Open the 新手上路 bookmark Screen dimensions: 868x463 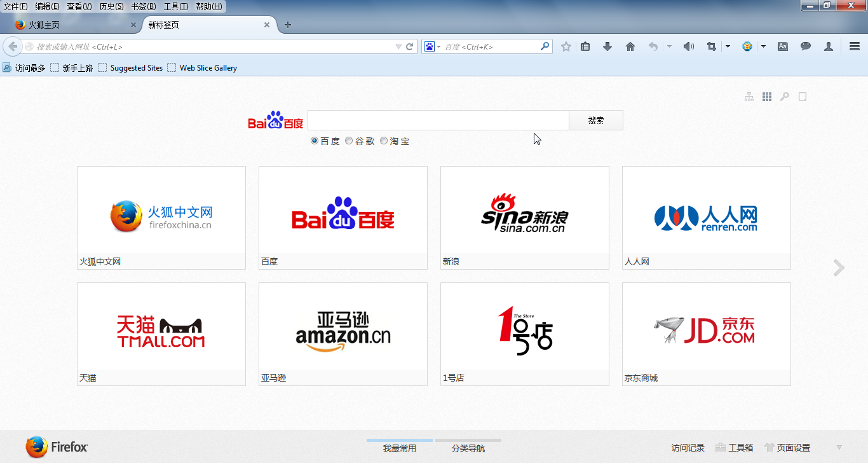72,67
